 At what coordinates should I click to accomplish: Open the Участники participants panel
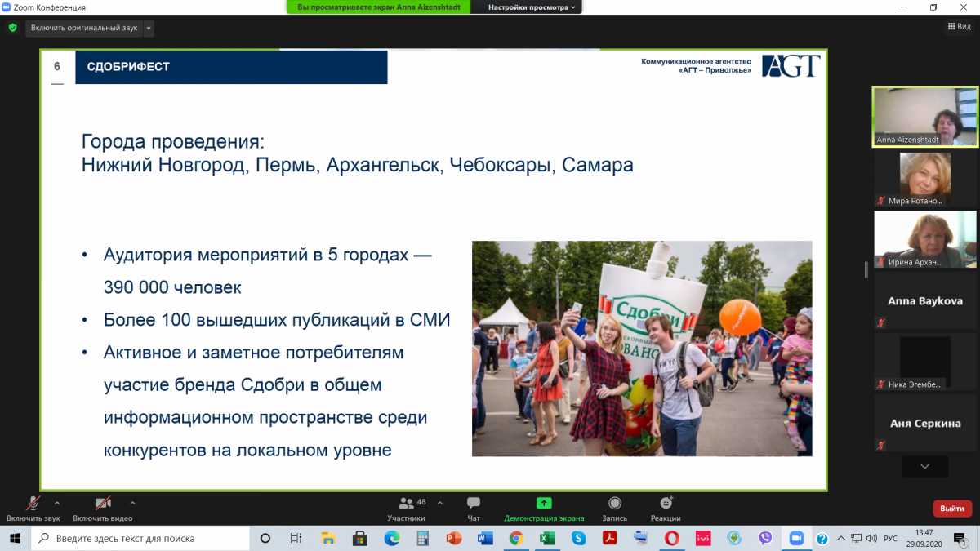click(407, 508)
